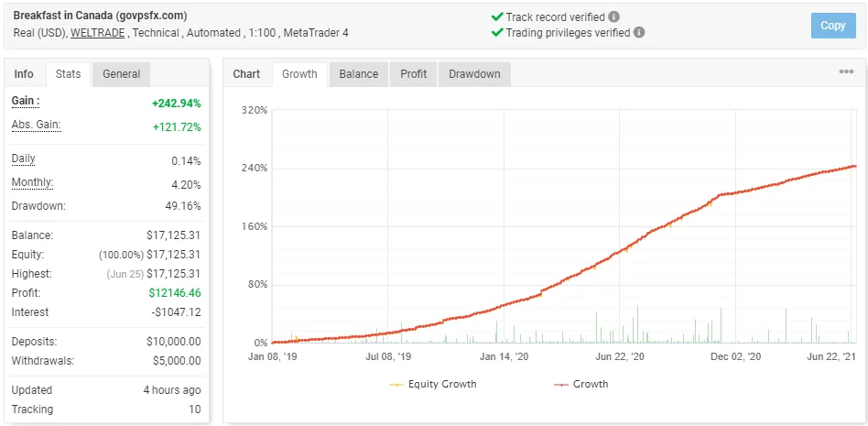Click the Copy button
The height and width of the screenshot is (426, 868).
click(x=832, y=26)
